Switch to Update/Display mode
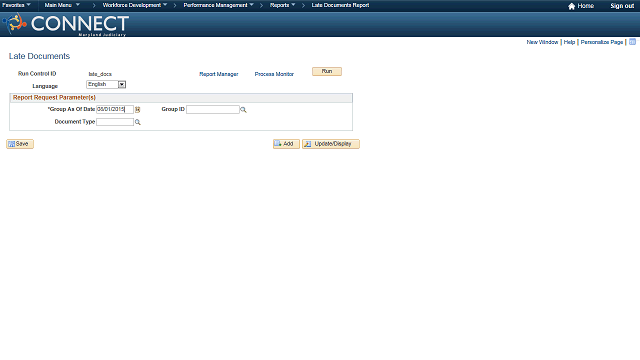Image resolution: width=640 pixels, height=360 pixels. tap(331, 144)
